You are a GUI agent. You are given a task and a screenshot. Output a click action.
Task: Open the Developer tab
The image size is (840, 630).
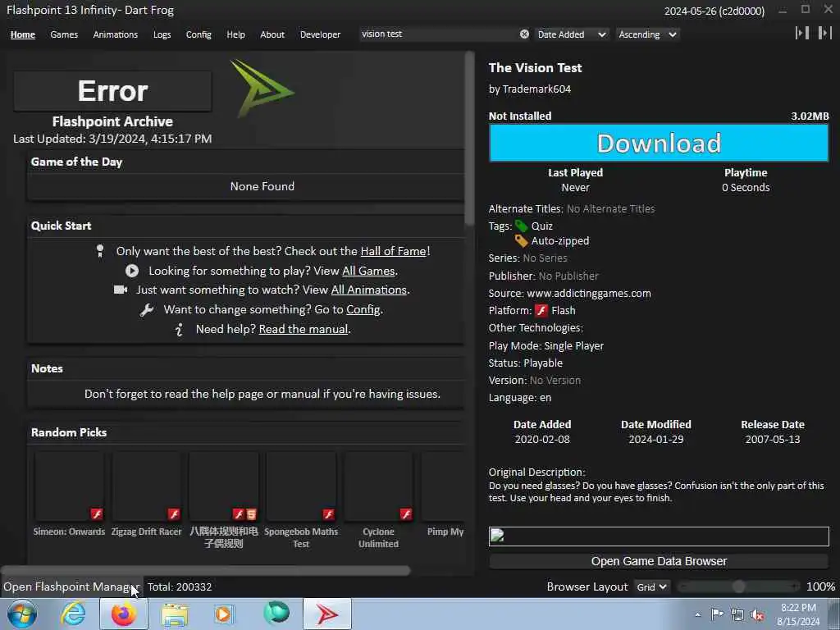tap(320, 34)
